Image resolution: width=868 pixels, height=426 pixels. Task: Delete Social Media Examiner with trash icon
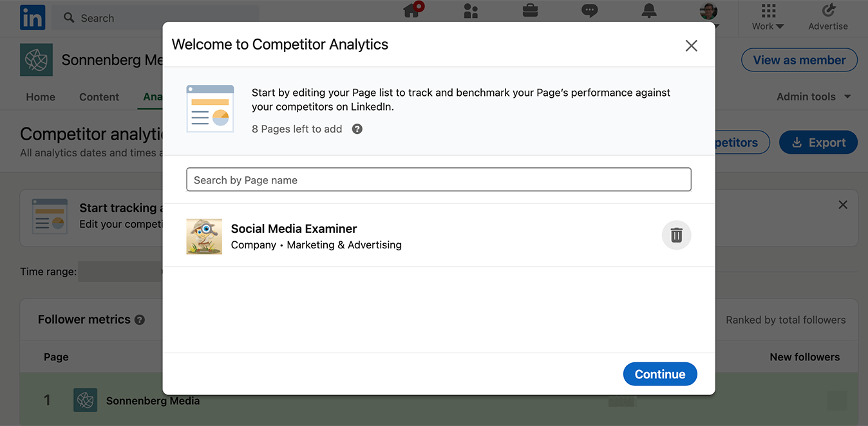[x=676, y=235]
